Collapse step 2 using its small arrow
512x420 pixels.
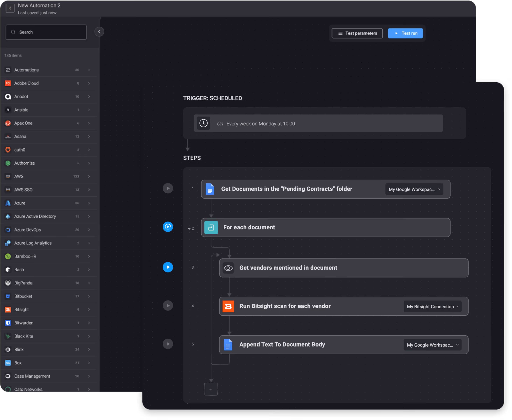pyautogui.click(x=189, y=229)
